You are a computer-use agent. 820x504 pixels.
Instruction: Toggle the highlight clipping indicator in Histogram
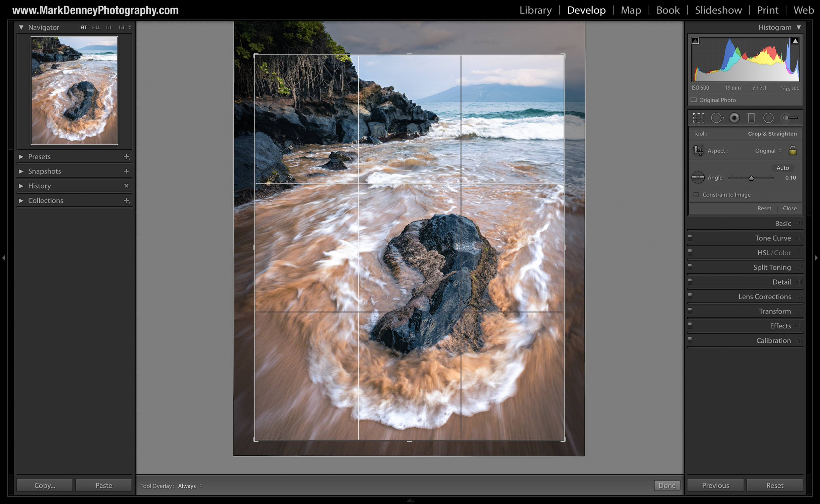(x=795, y=41)
